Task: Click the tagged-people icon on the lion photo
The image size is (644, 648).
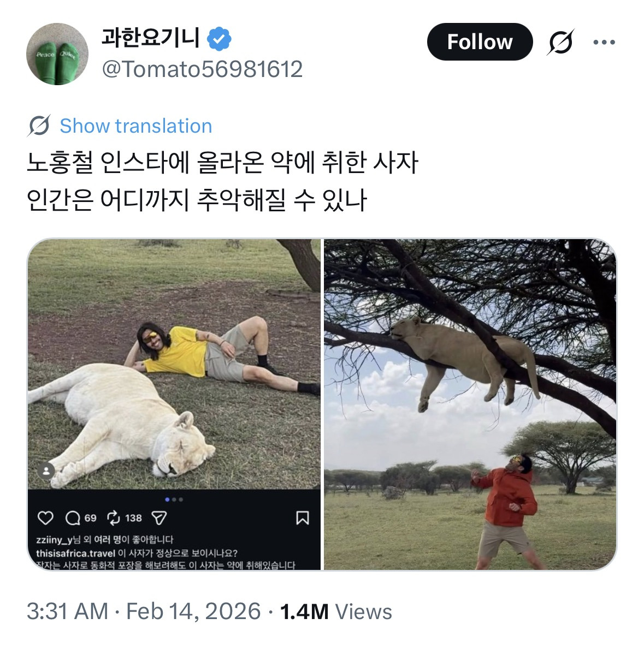Action: [x=46, y=470]
